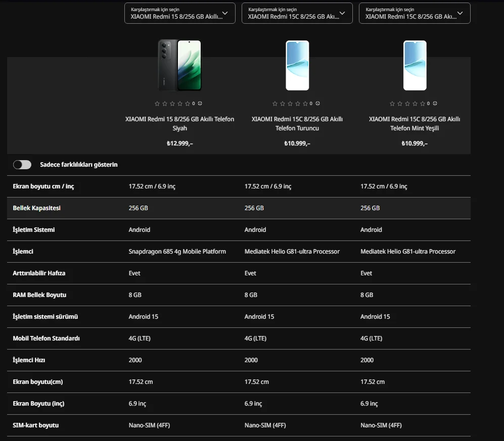Click the SIM-kart boyutu row label
Image resolution: width=504 pixels, height=441 pixels.
[36, 425]
